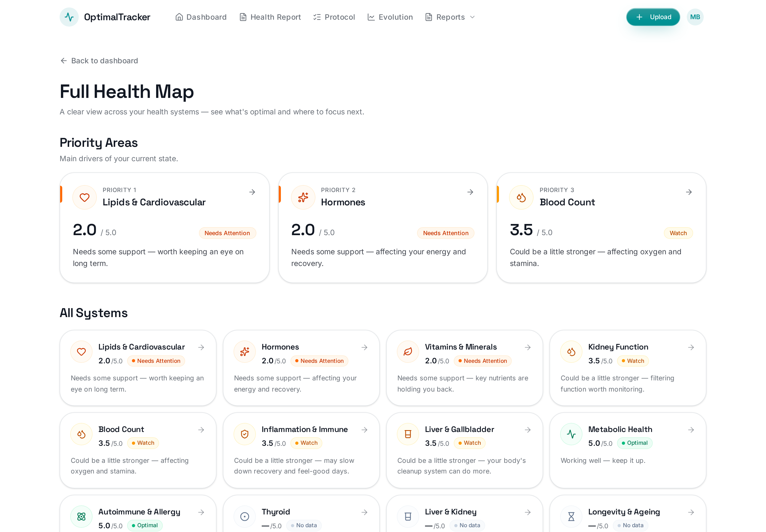Click No data badge on Longevity & Ageing
Image resolution: width=766 pixels, height=532 pixels.
630,525
